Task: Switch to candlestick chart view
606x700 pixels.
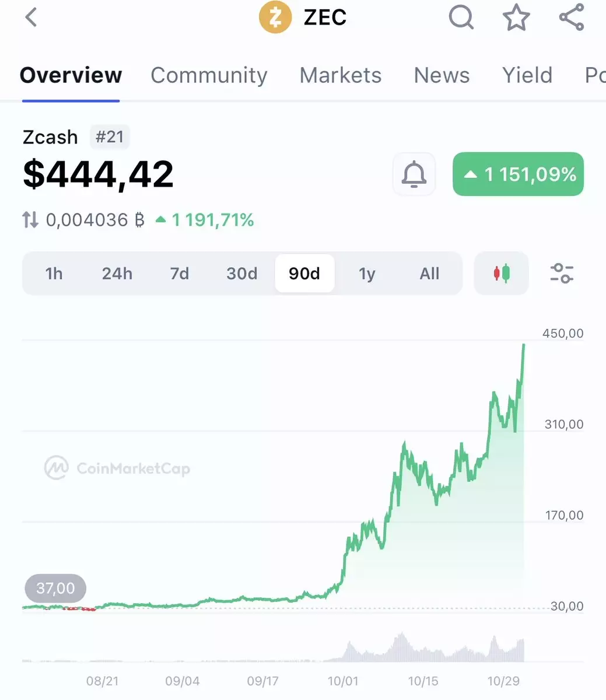Action: click(x=502, y=273)
